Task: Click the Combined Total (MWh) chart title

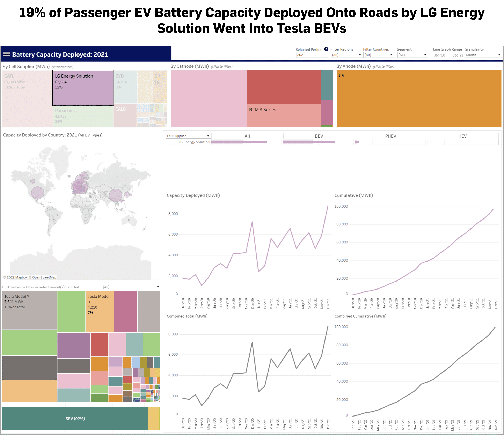Action: pos(187,316)
